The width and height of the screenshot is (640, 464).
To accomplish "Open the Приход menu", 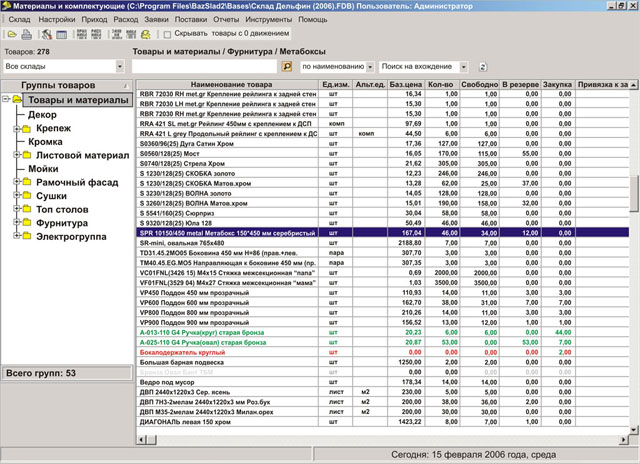I will (94, 19).
